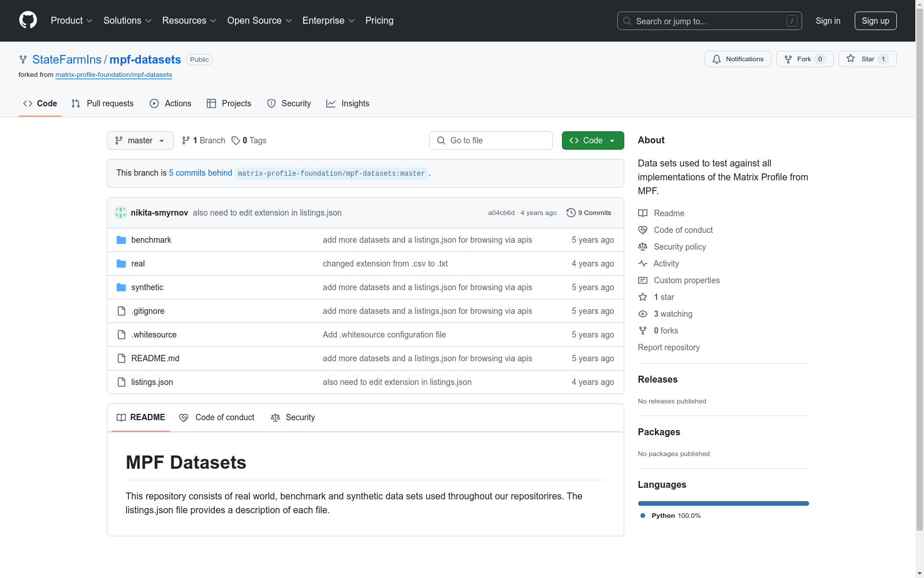924x578 pixels.
Task: Click the Python 100.0% language link
Action: (x=670, y=516)
